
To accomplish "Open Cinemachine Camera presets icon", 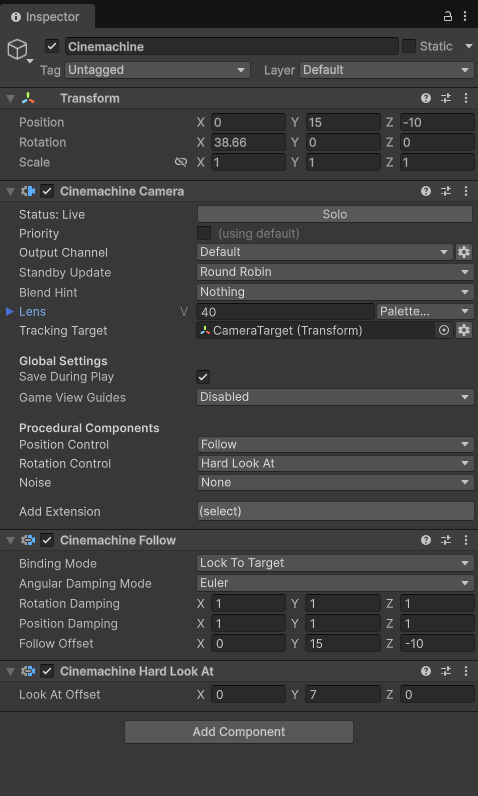I will (x=446, y=191).
